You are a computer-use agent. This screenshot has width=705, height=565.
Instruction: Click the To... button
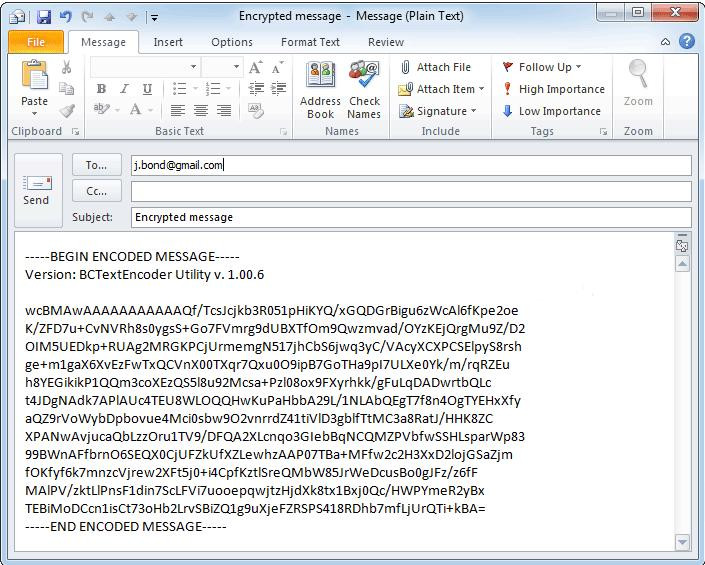97,165
